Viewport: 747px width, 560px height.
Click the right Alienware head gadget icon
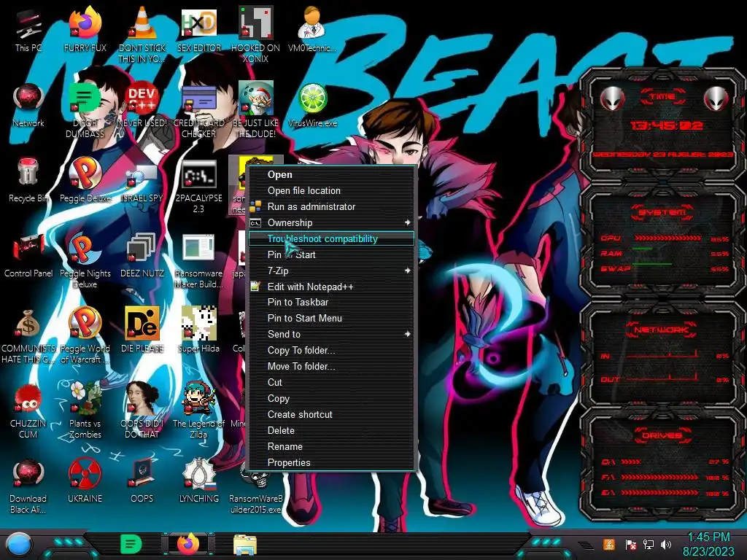tap(716, 99)
